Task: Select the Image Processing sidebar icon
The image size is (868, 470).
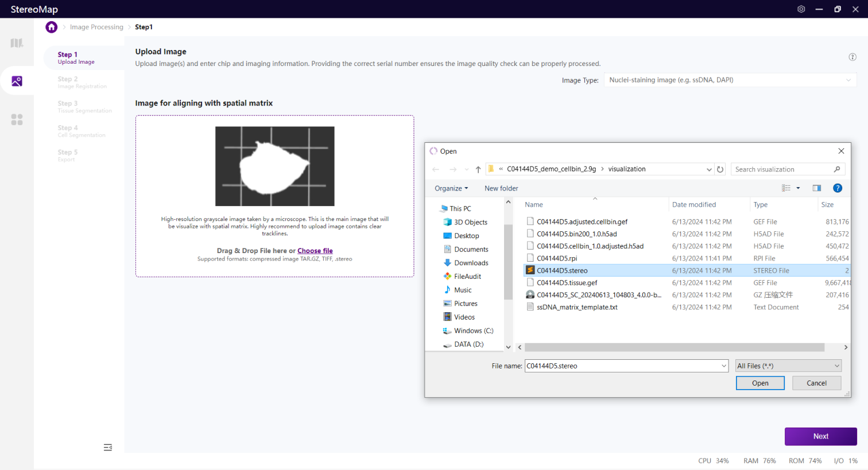Action: pyautogui.click(x=17, y=81)
